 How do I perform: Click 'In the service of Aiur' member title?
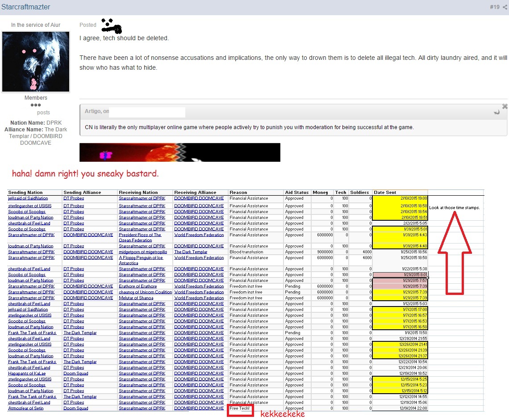36,25
